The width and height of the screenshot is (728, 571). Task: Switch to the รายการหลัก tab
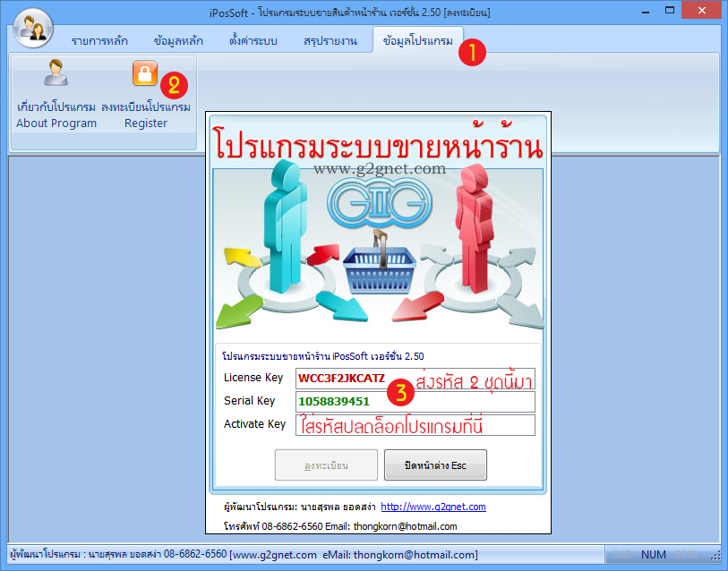pyautogui.click(x=99, y=41)
